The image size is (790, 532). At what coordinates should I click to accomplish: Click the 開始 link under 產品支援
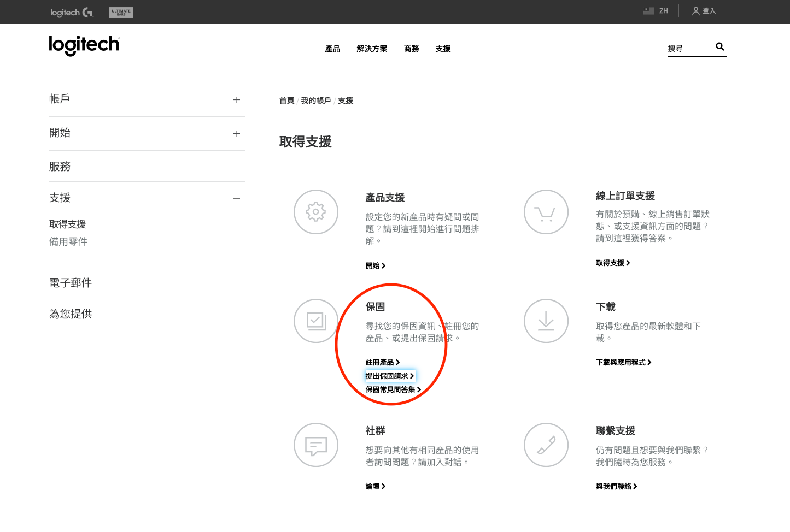click(x=376, y=266)
